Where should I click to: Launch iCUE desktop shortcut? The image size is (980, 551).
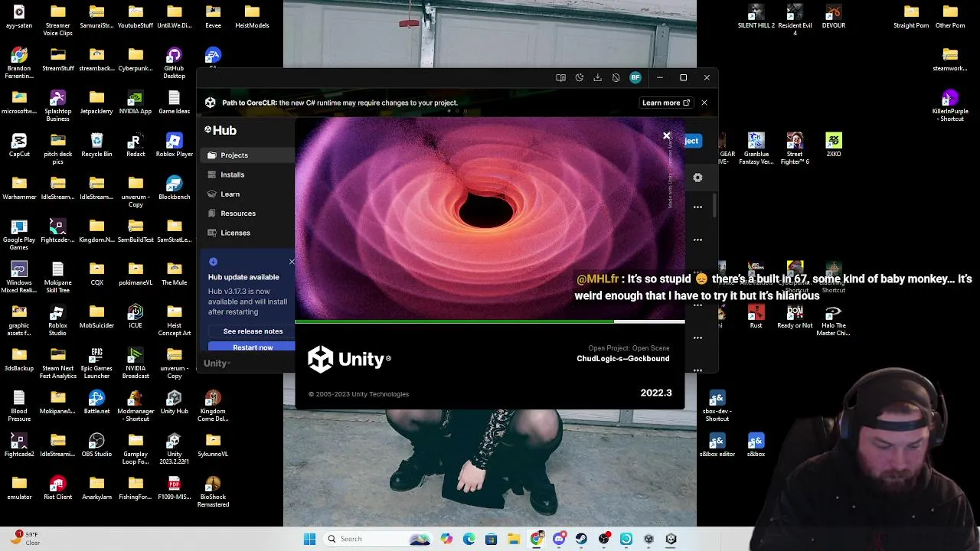click(136, 316)
